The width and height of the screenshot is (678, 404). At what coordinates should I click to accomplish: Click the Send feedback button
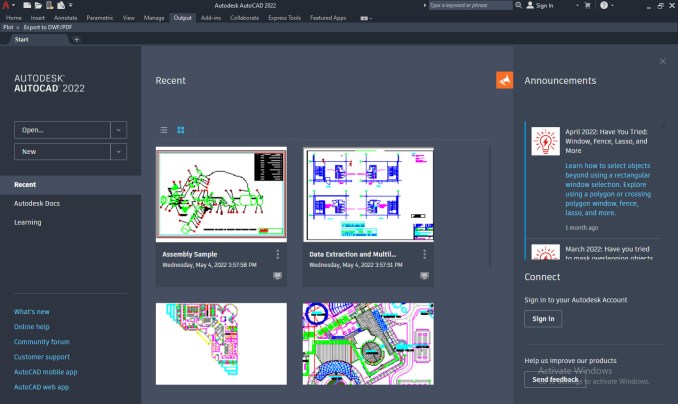pyautogui.click(x=555, y=379)
